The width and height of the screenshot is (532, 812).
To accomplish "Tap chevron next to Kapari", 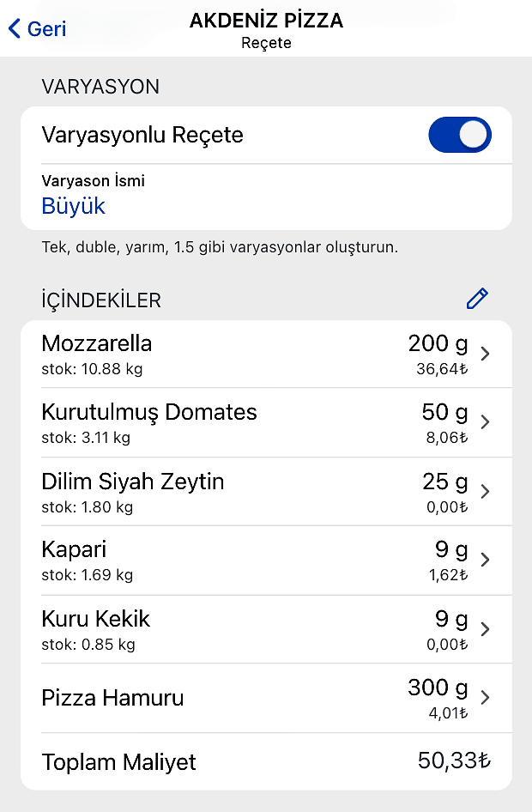I will tap(486, 560).
